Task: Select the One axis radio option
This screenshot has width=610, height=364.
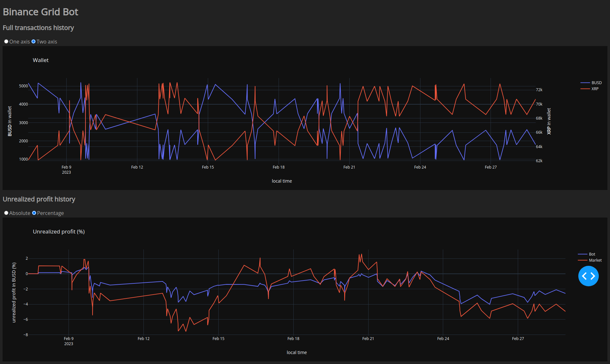Action: pyautogui.click(x=6, y=42)
